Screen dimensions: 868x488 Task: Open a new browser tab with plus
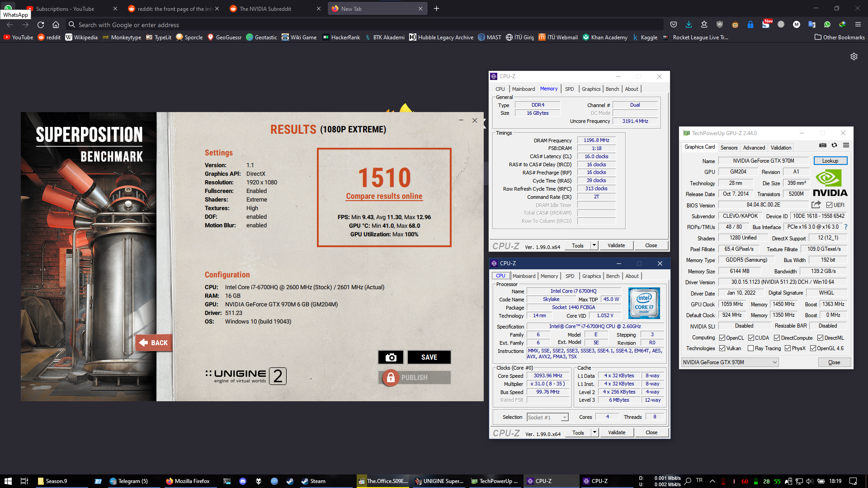click(436, 9)
